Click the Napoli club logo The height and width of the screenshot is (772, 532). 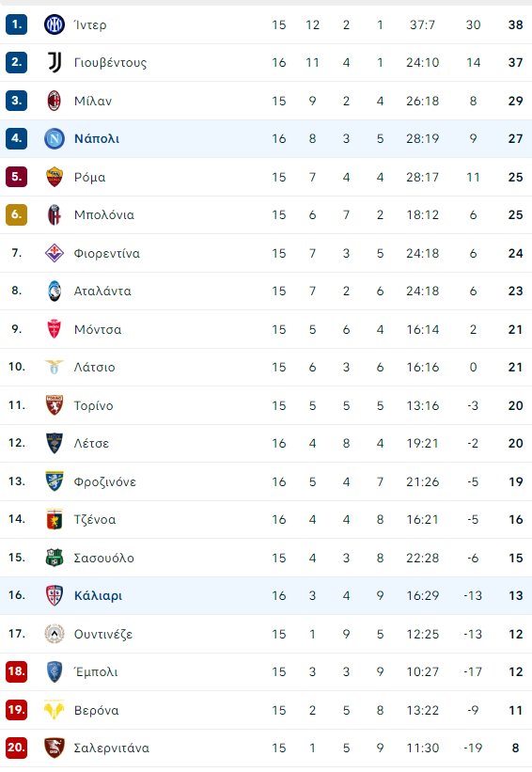tap(55, 139)
